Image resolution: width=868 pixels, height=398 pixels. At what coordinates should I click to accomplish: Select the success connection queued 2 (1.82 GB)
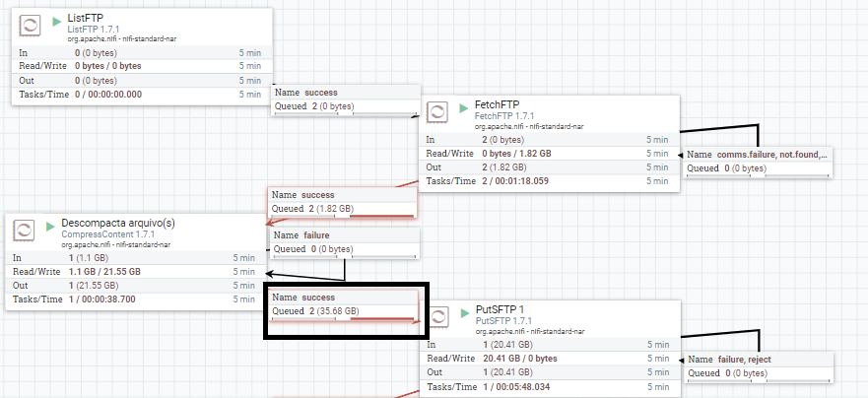pos(342,203)
